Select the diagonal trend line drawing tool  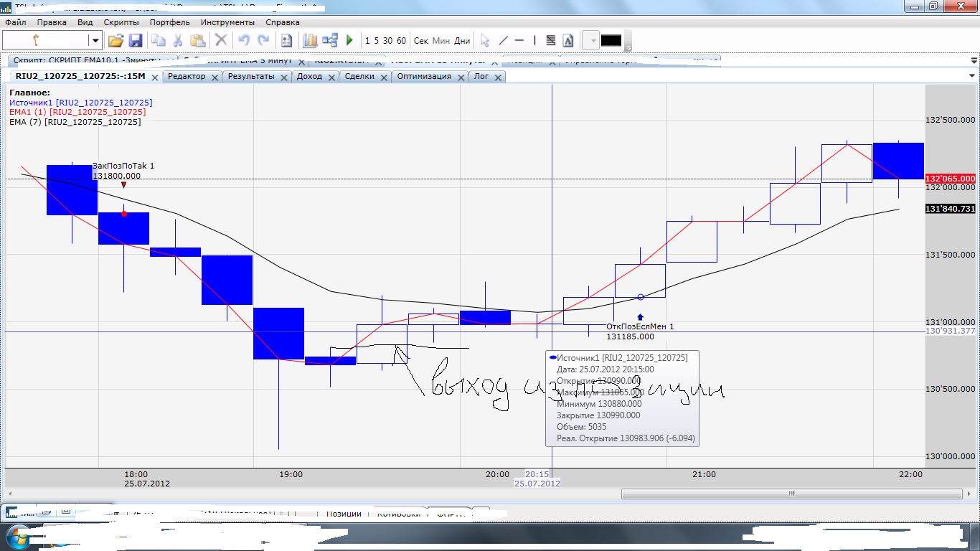[503, 41]
